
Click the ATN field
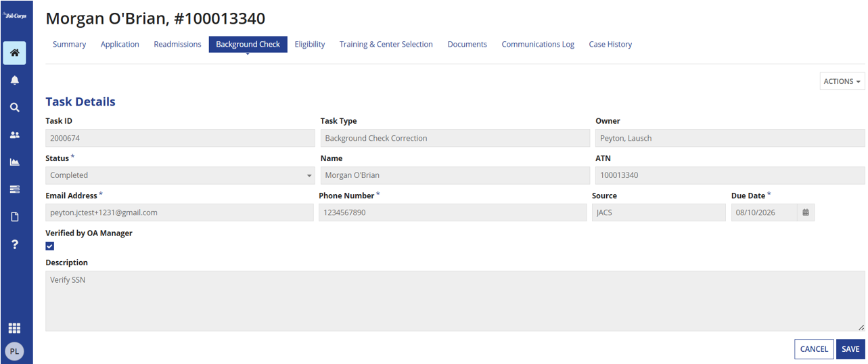[730, 175]
